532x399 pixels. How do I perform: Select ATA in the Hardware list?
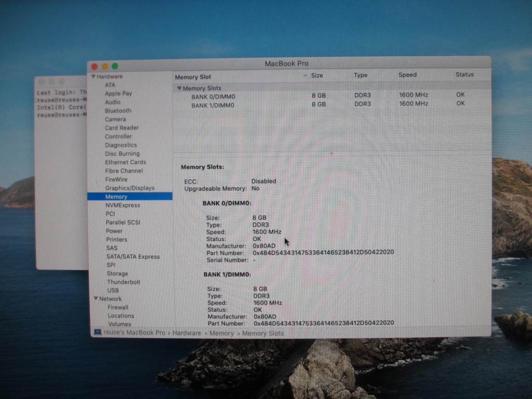(110, 85)
